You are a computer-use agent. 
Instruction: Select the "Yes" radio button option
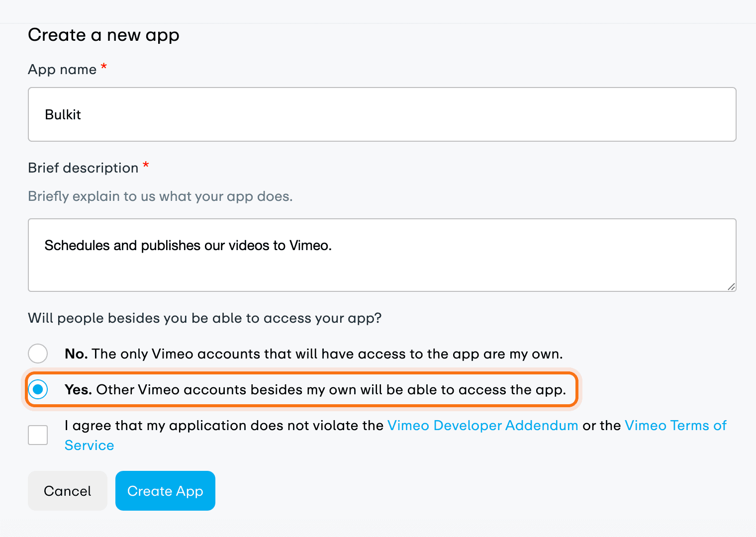[x=38, y=389]
